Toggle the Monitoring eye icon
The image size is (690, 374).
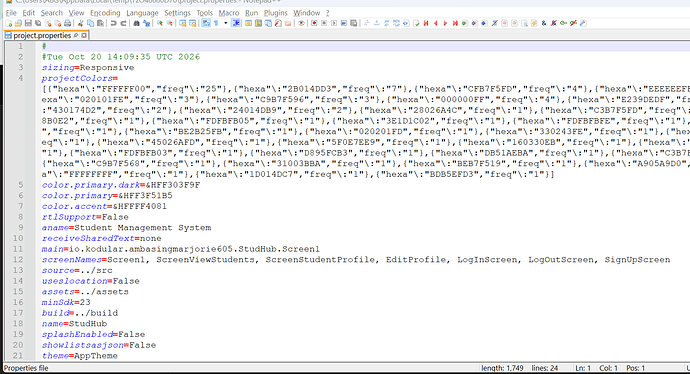coord(301,23)
